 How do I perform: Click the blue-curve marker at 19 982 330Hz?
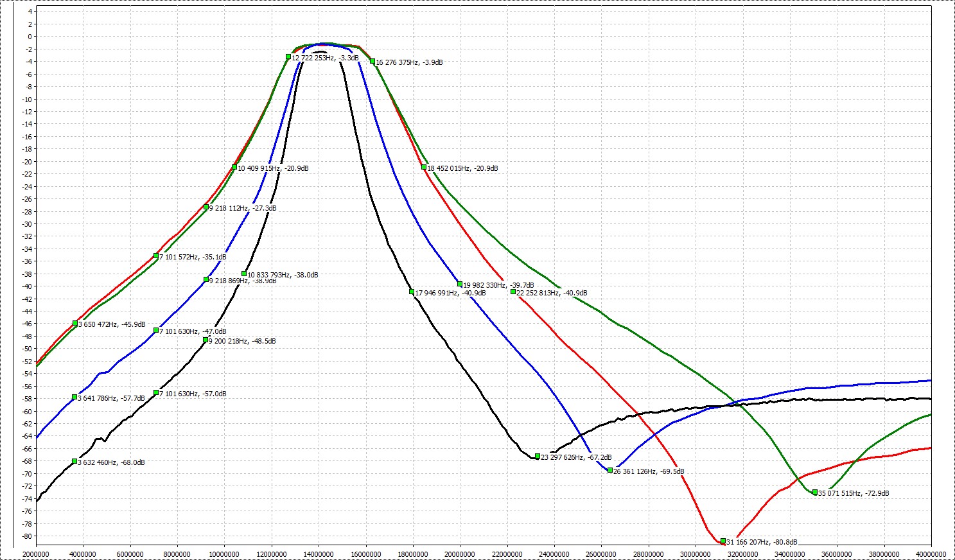coord(460,284)
